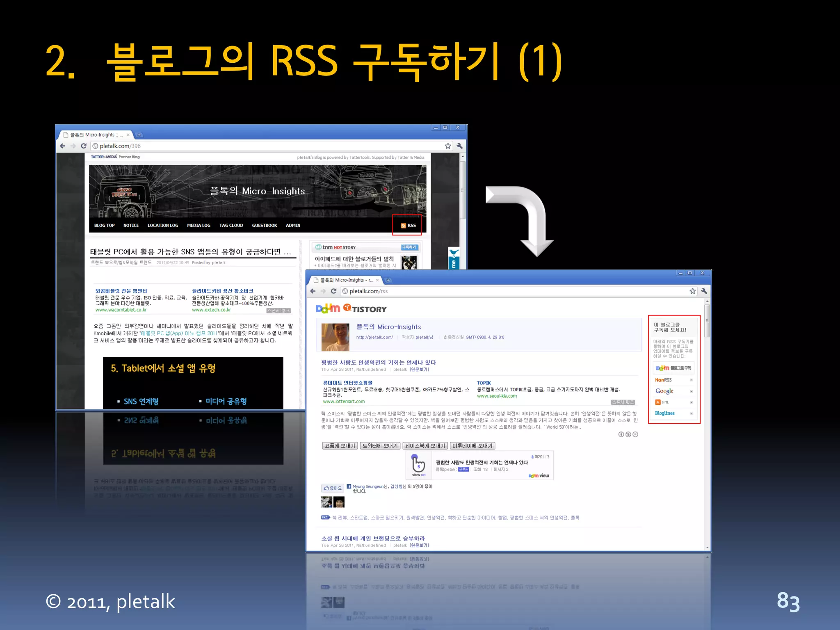Click the Facebook 좋아요 like button
The height and width of the screenshot is (630, 840).
[332, 488]
